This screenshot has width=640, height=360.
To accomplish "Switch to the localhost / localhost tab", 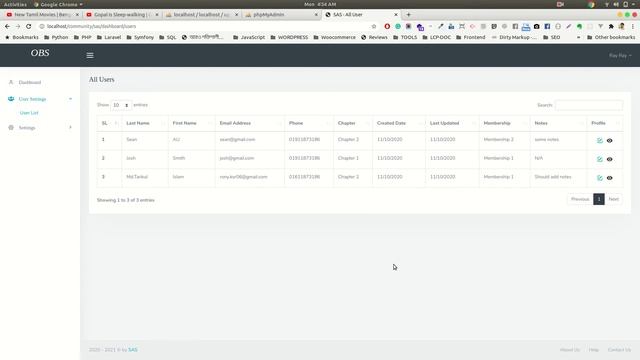I will [x=201, y=15].
